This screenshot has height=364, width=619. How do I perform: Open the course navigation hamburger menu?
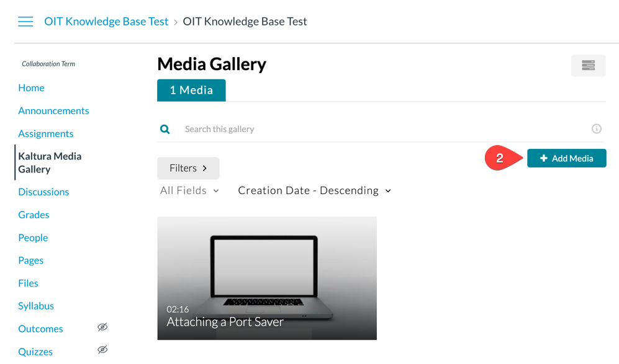click(x=25, y=21)
